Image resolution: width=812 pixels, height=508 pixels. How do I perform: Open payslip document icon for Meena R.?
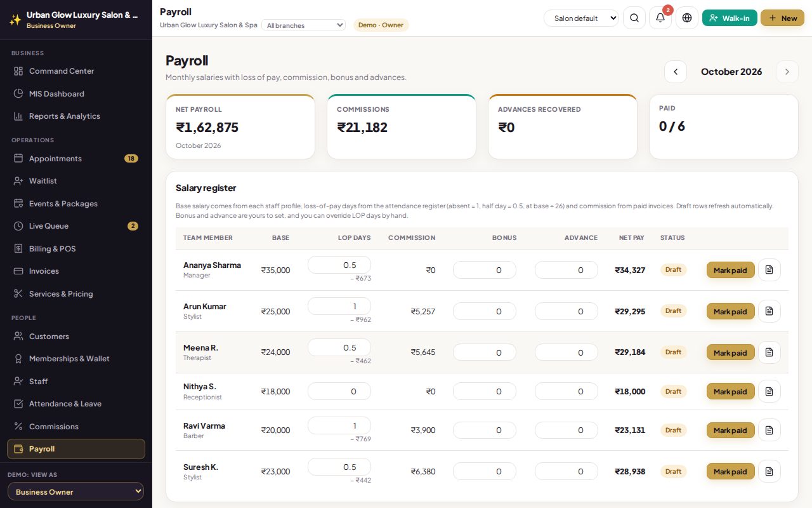pyautogui.click(x=769, y=352)
